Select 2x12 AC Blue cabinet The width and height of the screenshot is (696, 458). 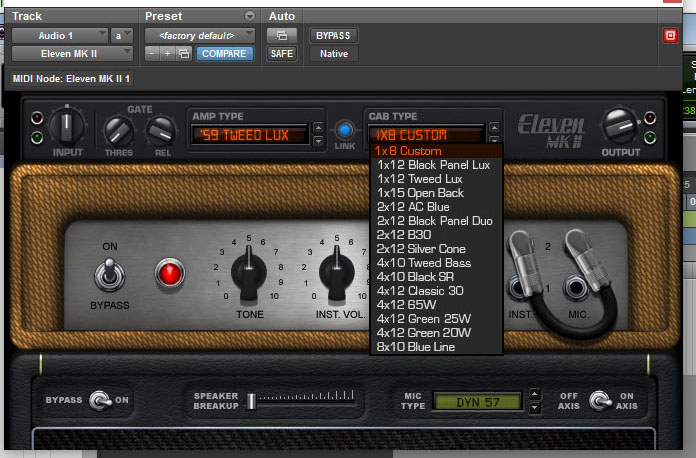(x=436, y=207)
